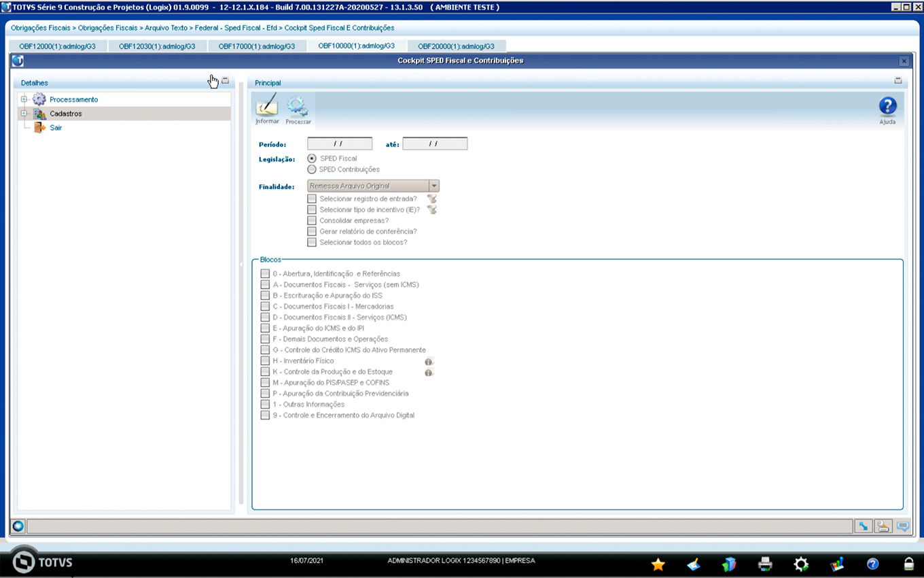
Task: Click info icon next to Inventário Físico
Action: (x=429, y=361)
